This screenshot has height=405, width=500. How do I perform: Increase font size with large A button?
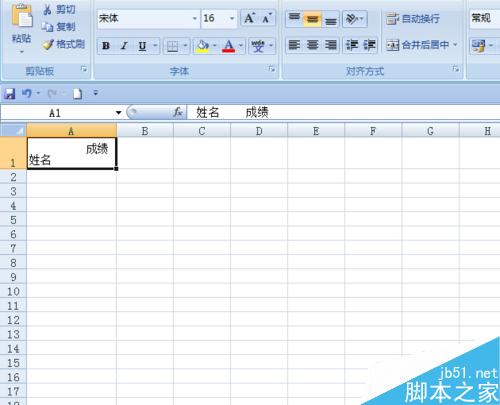coord(249,18)
